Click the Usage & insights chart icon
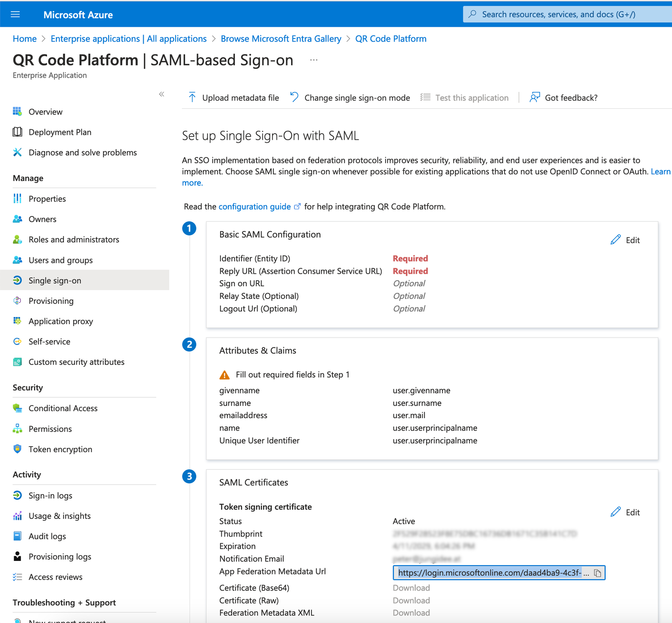This screenshot has height=623, width=672. point(17,516)
